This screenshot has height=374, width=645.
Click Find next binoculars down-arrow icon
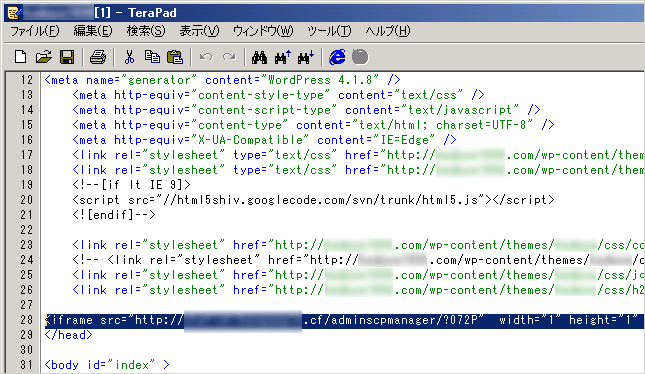pyautogui.click(x=306, y=57)
